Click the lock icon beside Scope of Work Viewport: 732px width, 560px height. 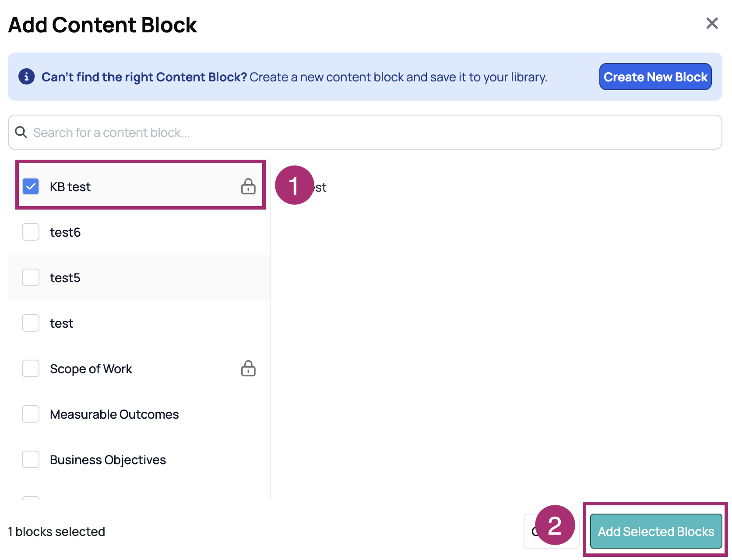[248, 368]
